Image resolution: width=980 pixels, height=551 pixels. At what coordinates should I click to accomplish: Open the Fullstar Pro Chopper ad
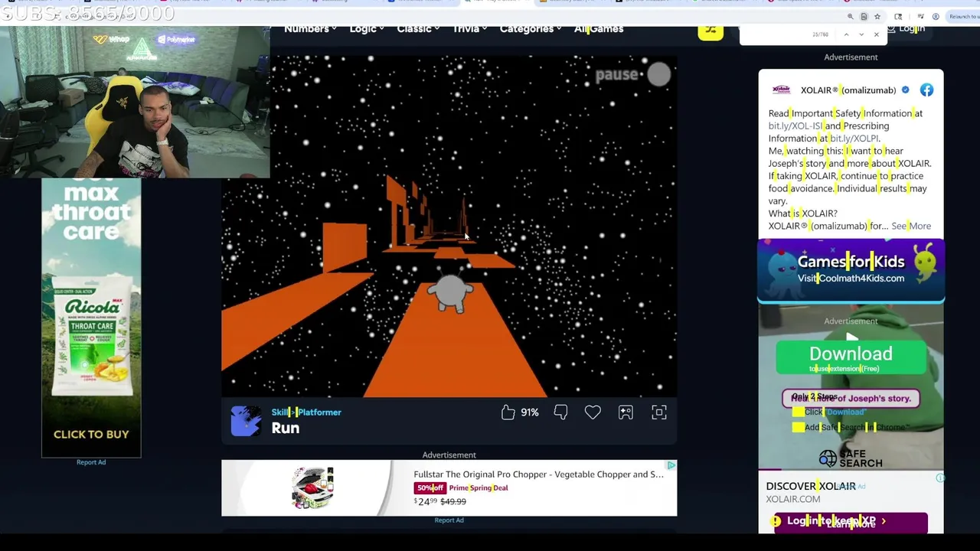coord(538,474)
